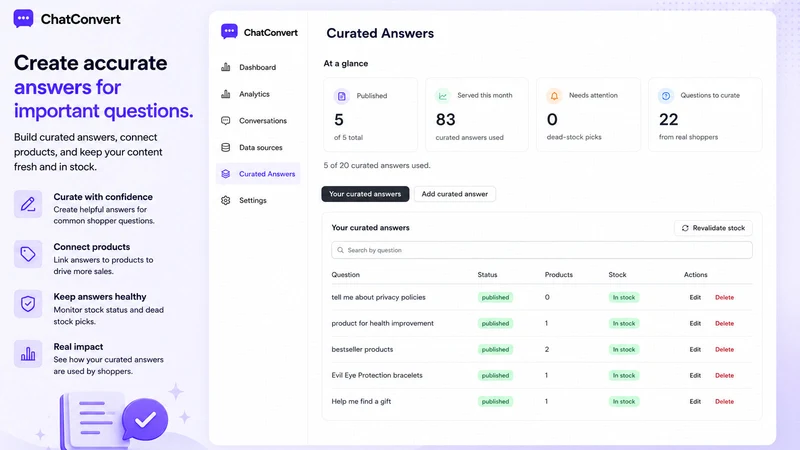Image resolution: width=800 pixels, height=450 pixels.
Task: Click the pencil icon beside Curate with confidence
Action: (28, 204)
